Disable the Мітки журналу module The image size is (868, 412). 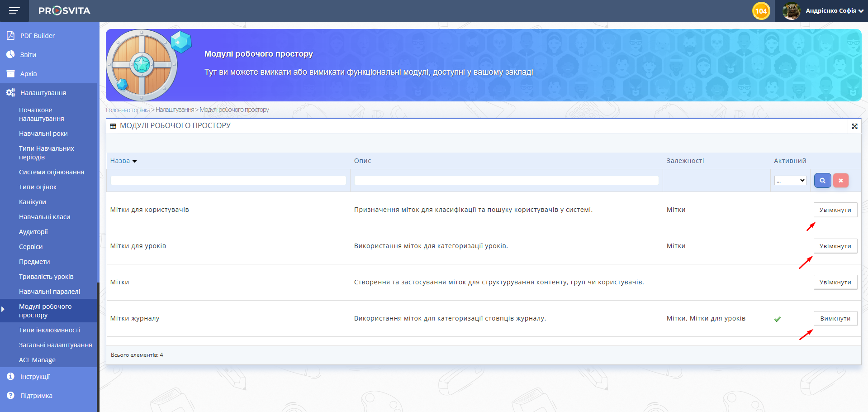pos(835,318)
